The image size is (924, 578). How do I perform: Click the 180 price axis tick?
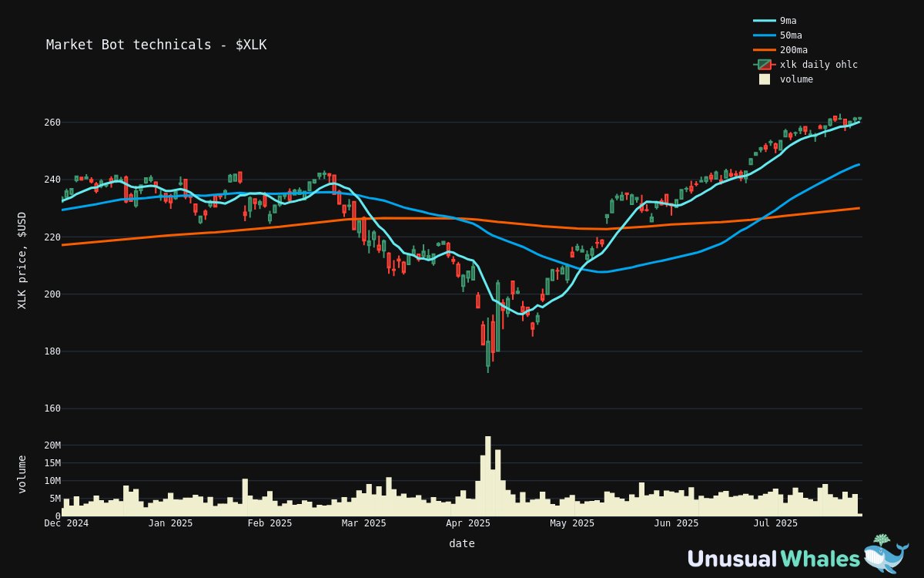click(52, 351)
